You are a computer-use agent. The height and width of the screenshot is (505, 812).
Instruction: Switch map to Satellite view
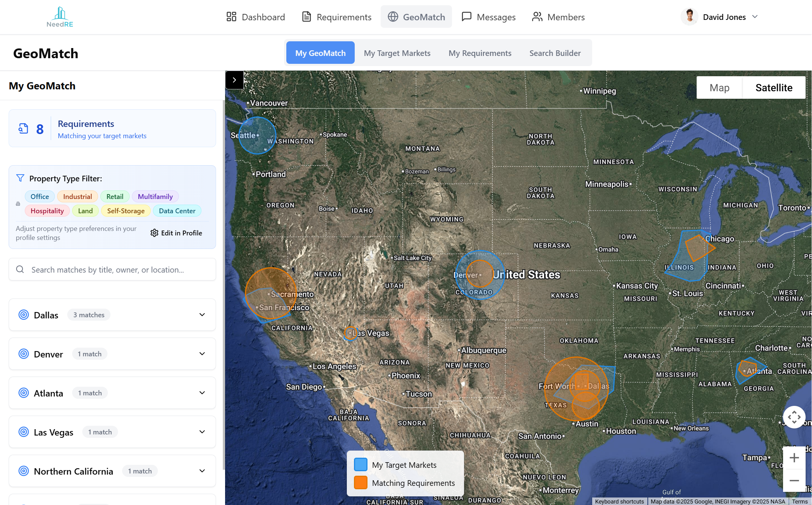coord(774,87)
